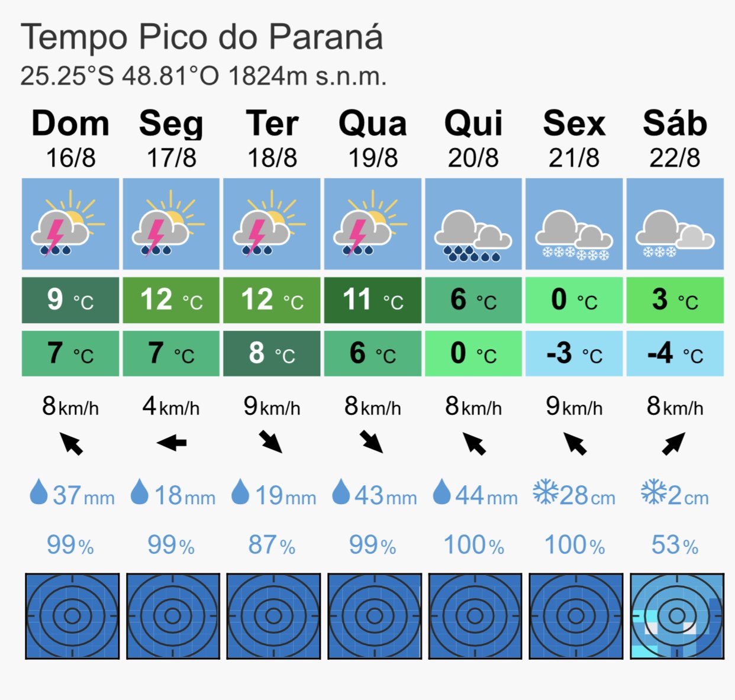Select the Qua 19/8 day header
The width and height of the screenshot is (735, 700).
pyautogui.click(x=373, y=138)
